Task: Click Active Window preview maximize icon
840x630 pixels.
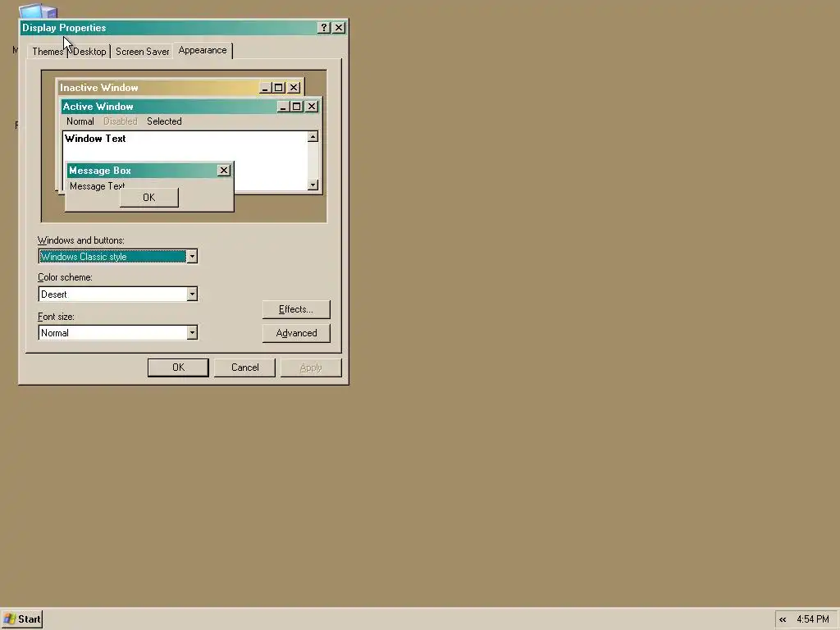Action: (296, 107)
